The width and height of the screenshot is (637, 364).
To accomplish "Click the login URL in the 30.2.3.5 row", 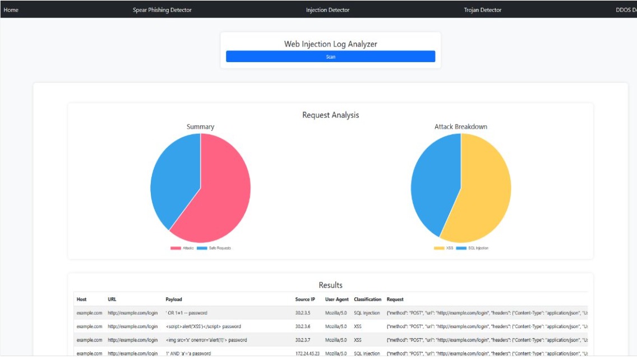I will click(132, 313).
